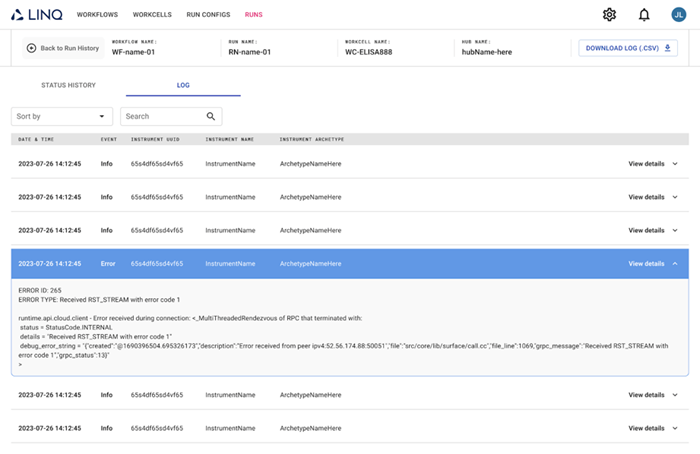The width and height of the screenshot is (700, 454).
Task: Expand the last Info row chevron
Action: point(675,427)
